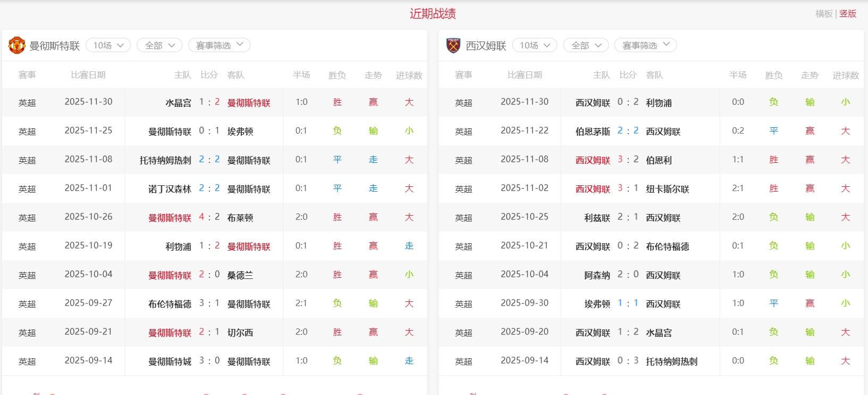The width and height of the screenshot is (868, 395).
Task: Click the Manchester United club crest
Action: click(16, 45)
